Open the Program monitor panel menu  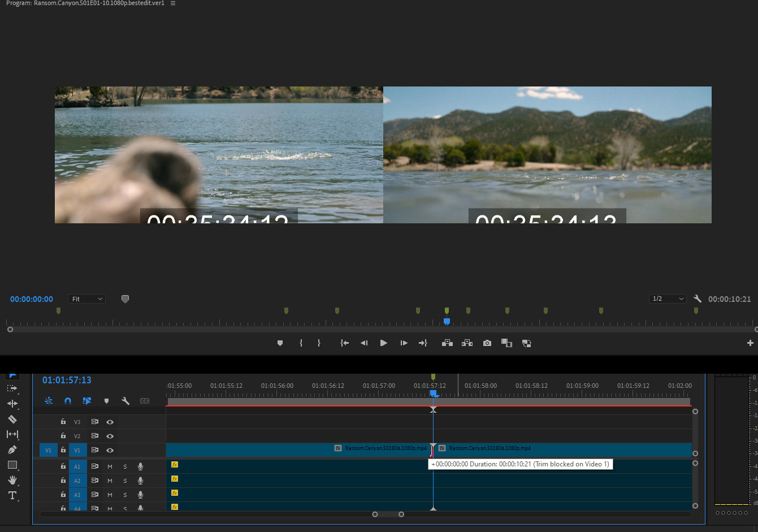point(173,3)
